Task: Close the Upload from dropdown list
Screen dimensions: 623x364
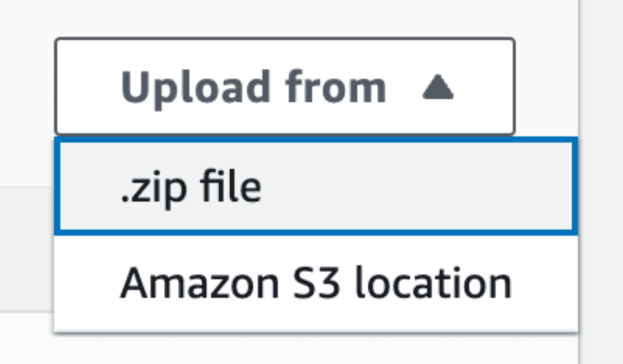Action: 284,87
